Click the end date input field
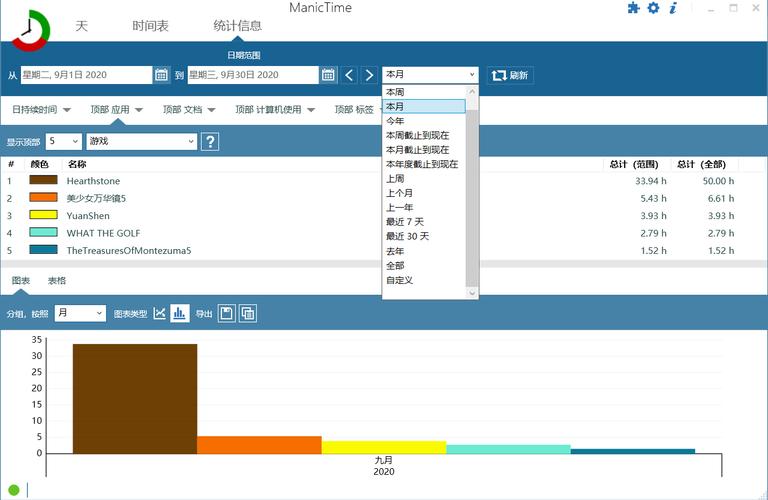Viewport: 768px width, 500px height. (253, 75)
